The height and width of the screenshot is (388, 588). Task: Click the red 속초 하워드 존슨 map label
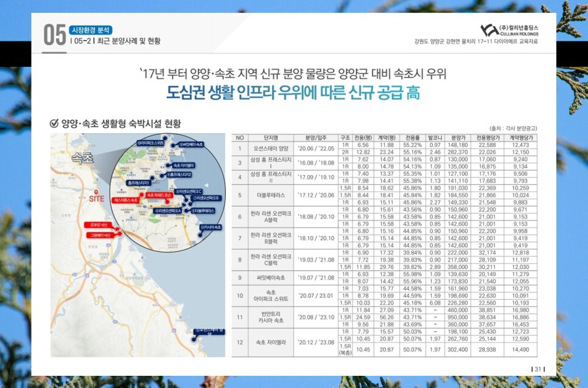click(x=159, y=195)
